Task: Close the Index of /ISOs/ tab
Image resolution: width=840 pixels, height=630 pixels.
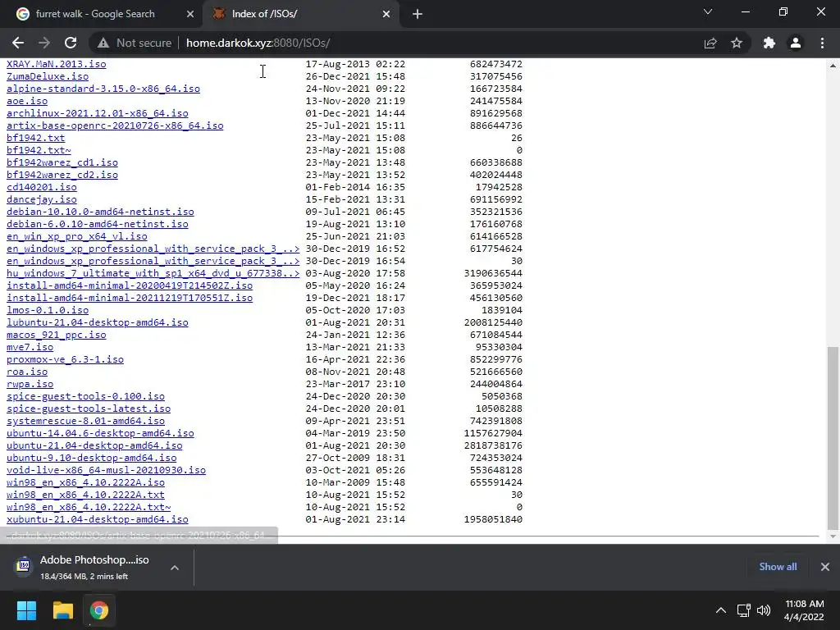Action: (386, 15)
